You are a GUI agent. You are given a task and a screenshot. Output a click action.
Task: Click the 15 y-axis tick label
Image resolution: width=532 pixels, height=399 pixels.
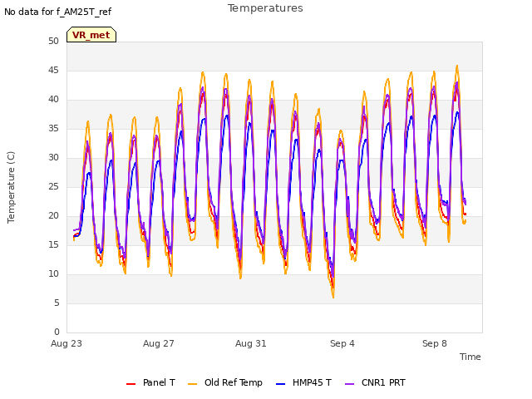(53, 245)
